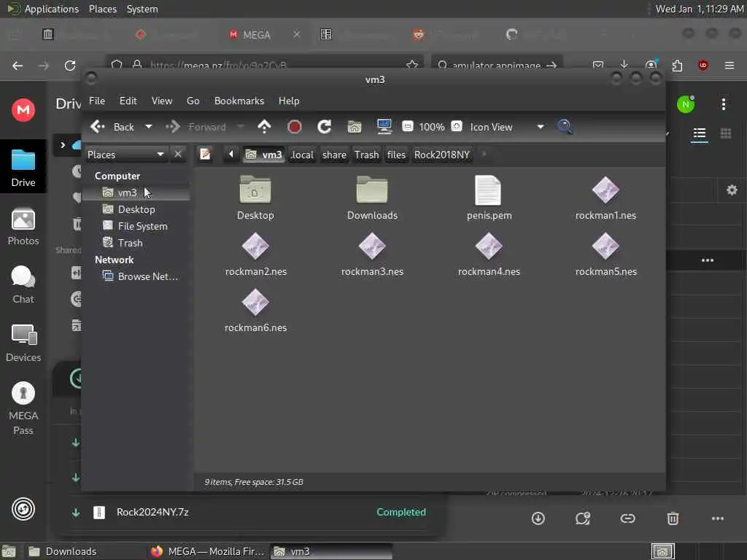Open the View menu
The width and height of the screenshot is (747, 560).
click(x=162, y=101)
